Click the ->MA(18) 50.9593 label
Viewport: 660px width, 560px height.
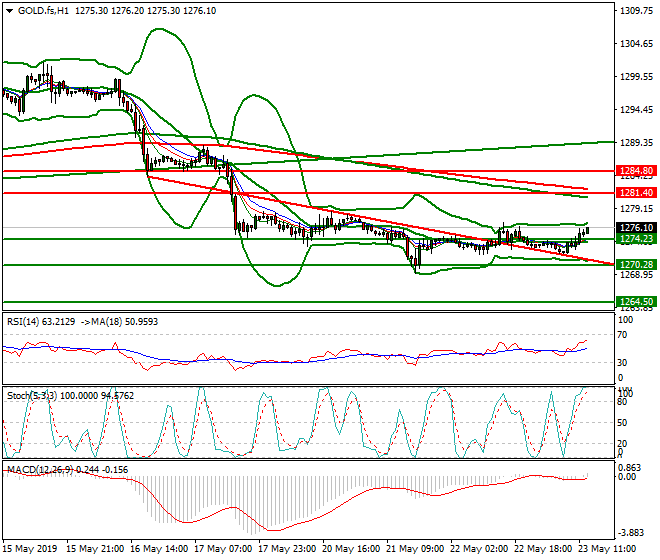click(119, 322)
